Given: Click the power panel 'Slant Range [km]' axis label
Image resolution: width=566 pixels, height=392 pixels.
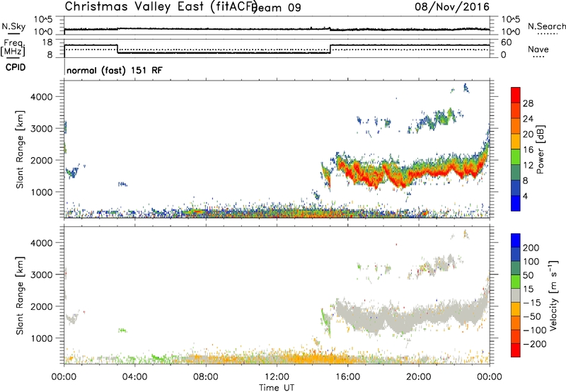Looking at the screenshot, I should pos(20,149).
